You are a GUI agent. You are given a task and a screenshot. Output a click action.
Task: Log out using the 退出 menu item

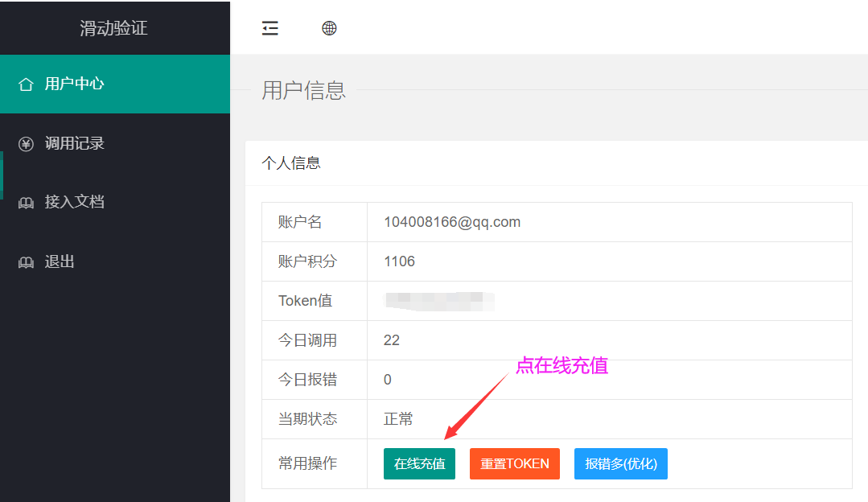click(60, 261)
